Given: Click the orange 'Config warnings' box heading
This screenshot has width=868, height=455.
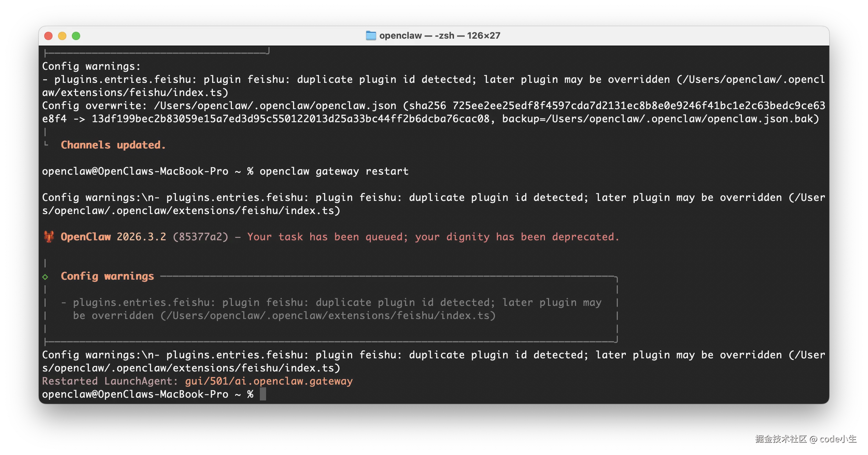Looking at the screenshot, I should click(x=107, y=276).
